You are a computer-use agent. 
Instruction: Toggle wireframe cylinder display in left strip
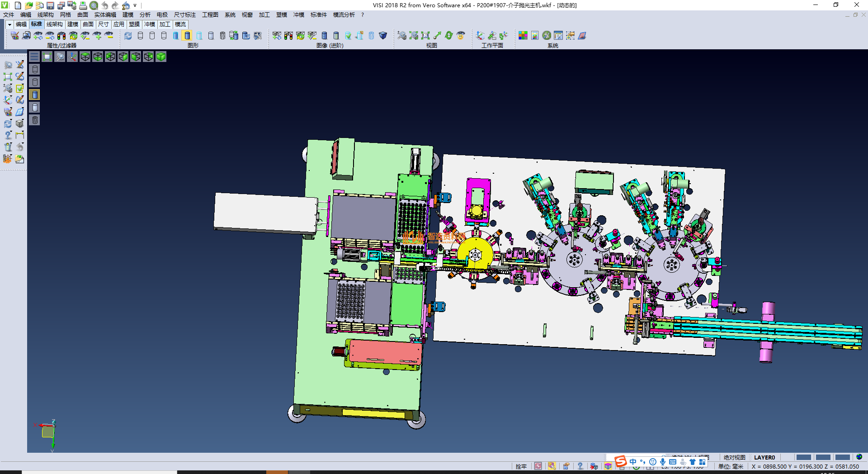tap(35, 69)
